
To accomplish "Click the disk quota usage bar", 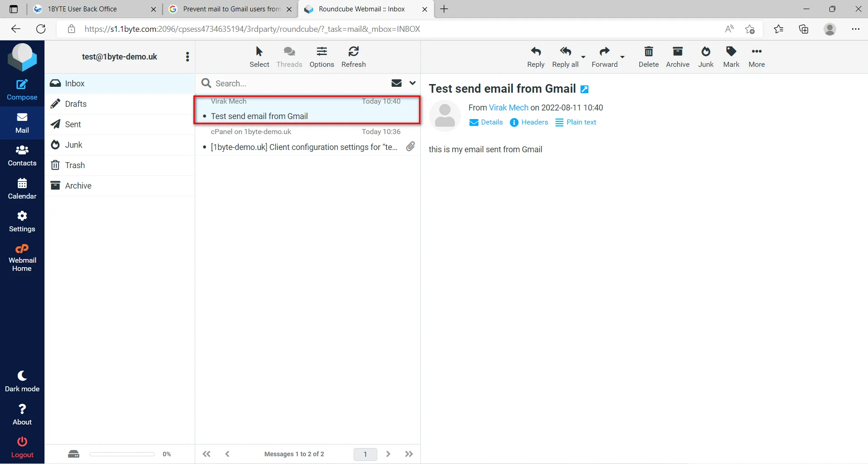I will (122, 454).
